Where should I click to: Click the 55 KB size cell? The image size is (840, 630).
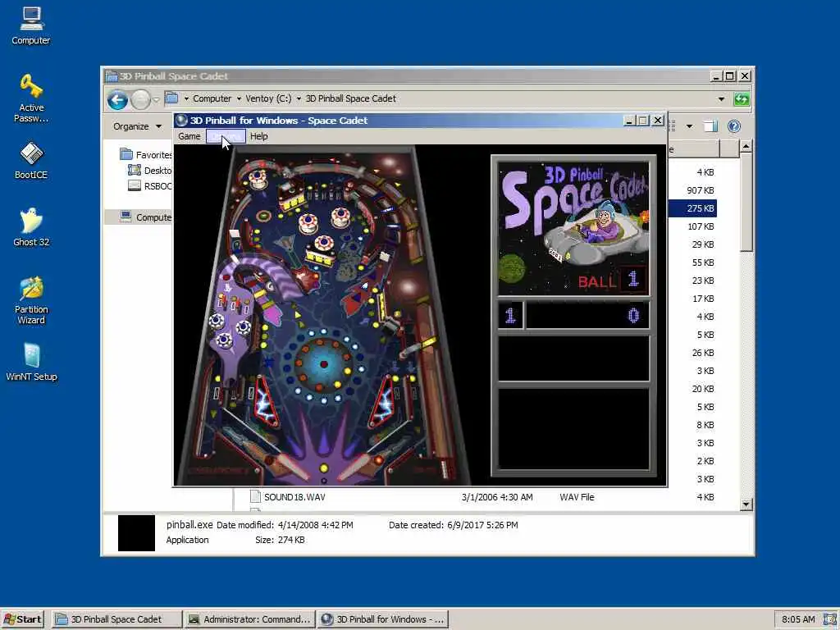(703, 262)
